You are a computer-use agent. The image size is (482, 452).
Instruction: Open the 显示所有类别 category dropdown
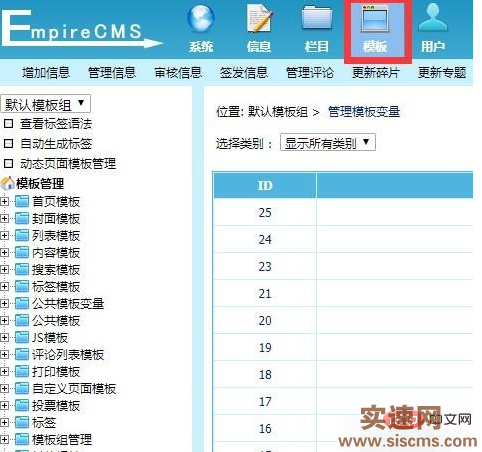pos(328,143)
